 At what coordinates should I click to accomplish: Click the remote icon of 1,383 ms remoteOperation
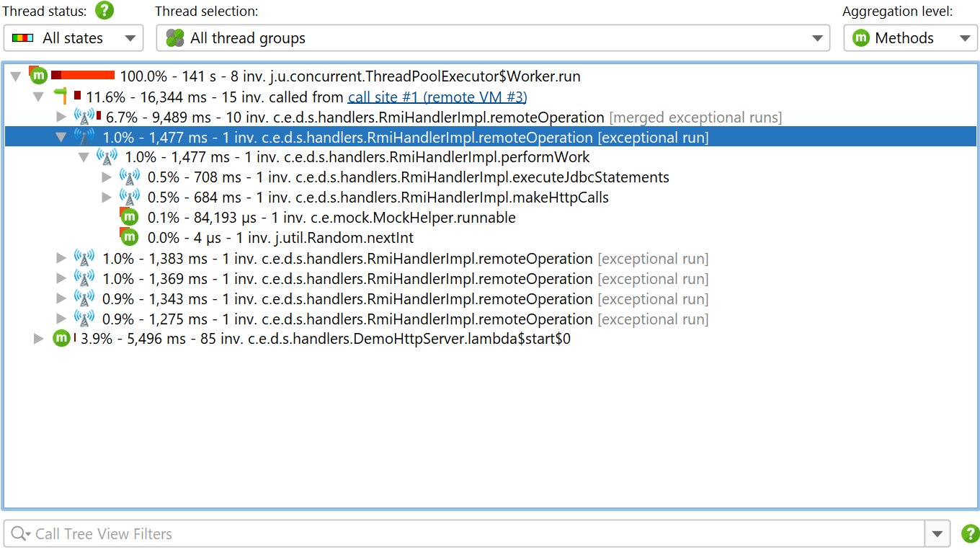coord(84,257)
